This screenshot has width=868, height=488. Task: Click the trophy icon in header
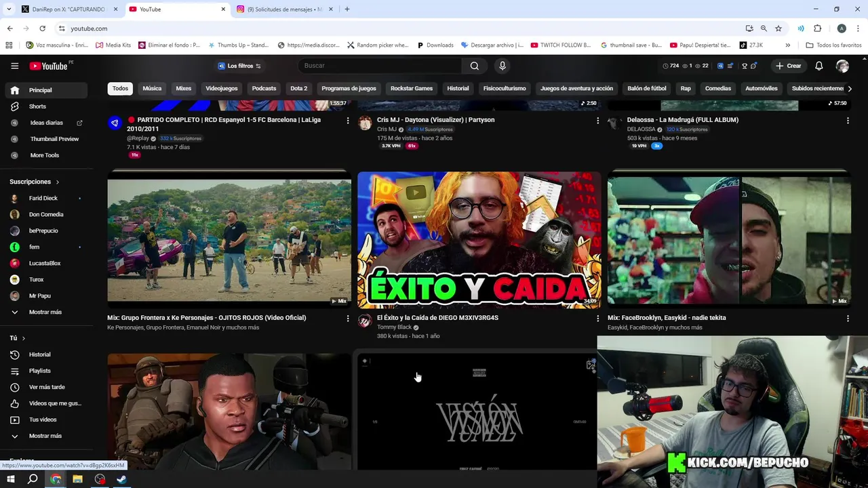745,66
